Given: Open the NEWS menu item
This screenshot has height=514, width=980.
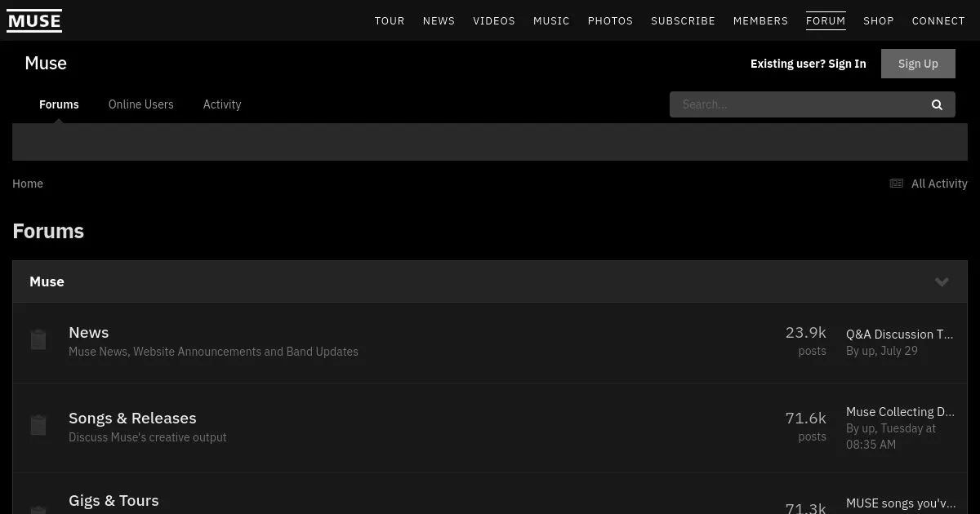Looking at the screenshot, I should pos(439,20).
